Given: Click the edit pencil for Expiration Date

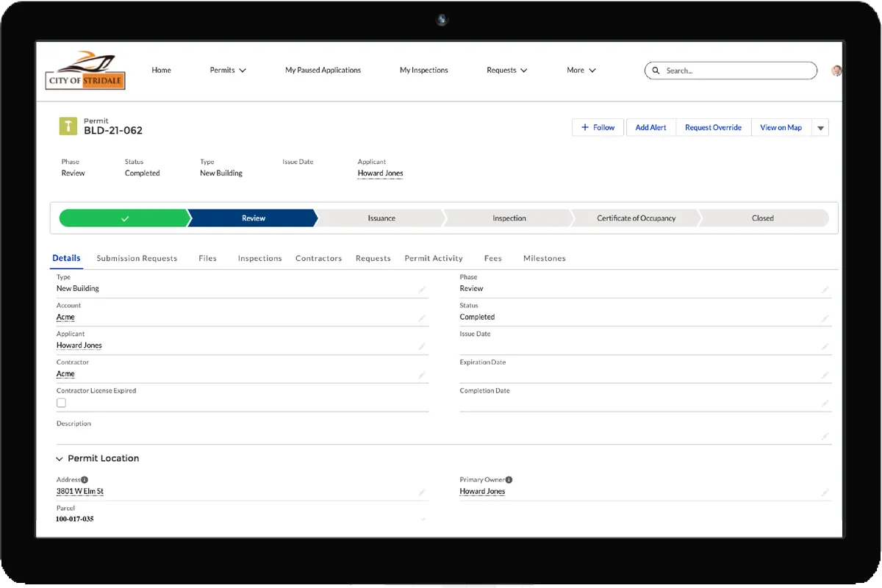Looking at the screenshot, I should (x=825, y=375).
